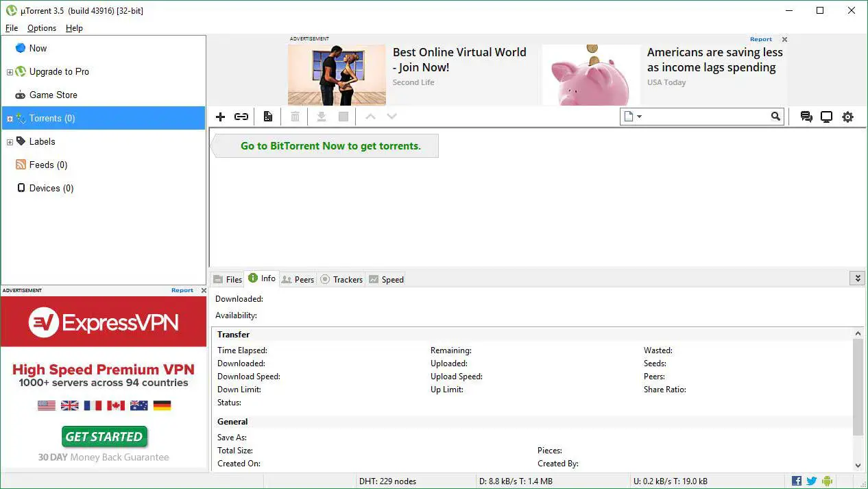
Task: Open the chat bubbles toolbar icon
Action: [x=806, y=117]
